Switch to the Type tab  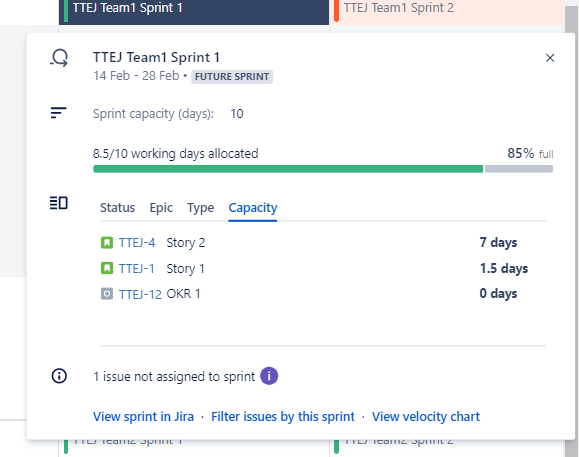(201, 208)
